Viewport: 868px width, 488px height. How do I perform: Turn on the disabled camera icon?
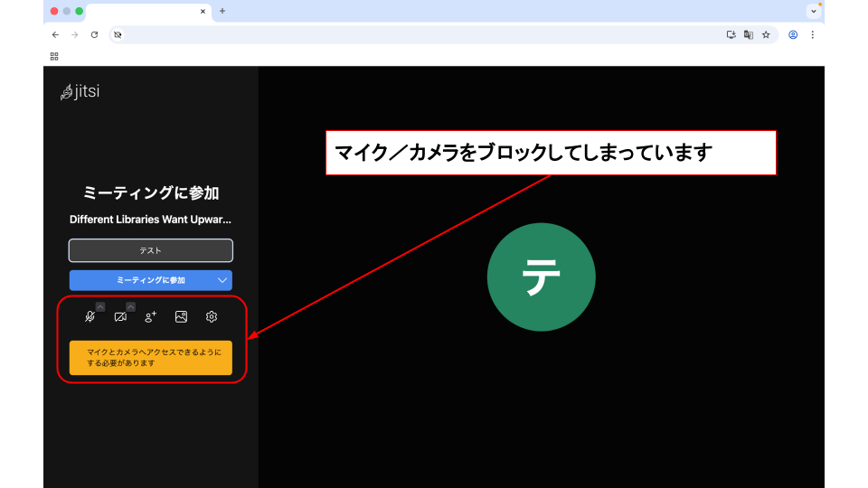(120, 317)
